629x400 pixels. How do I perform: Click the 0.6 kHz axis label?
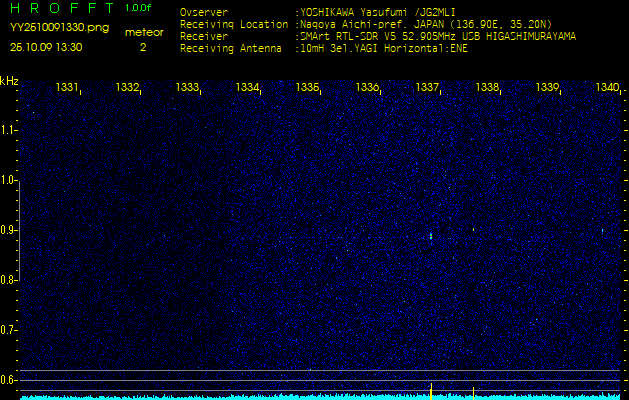point(9,380)
